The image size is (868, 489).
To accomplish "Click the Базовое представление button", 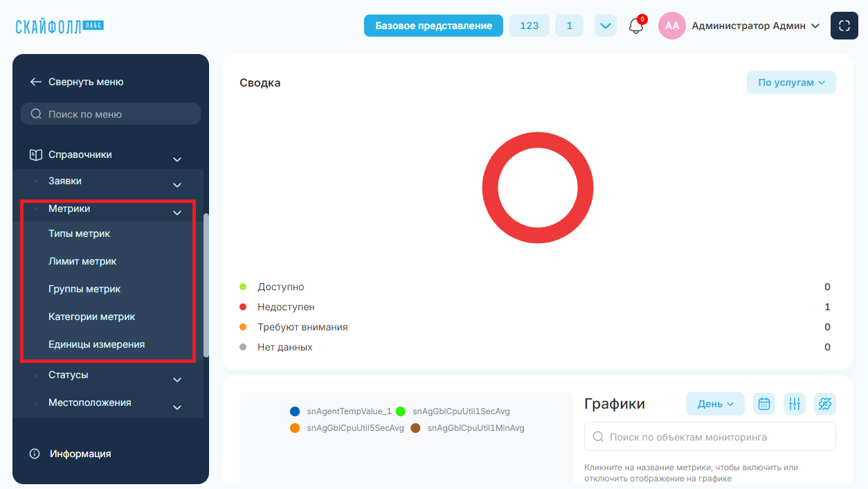I will 433,26.
